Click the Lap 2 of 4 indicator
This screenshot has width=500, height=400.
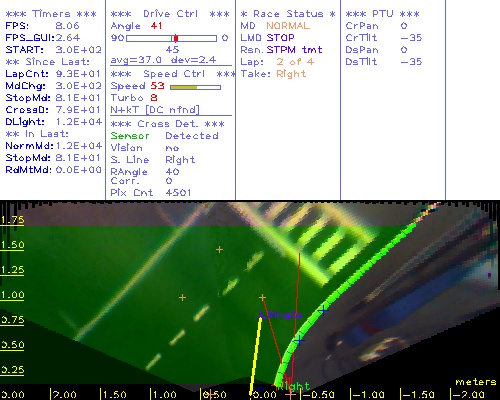(295, 62)
